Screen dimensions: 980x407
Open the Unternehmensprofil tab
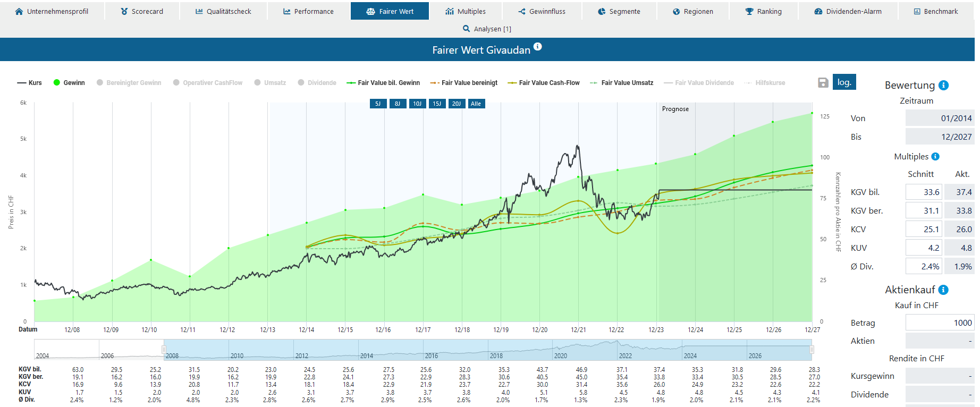tap(52, 11)
